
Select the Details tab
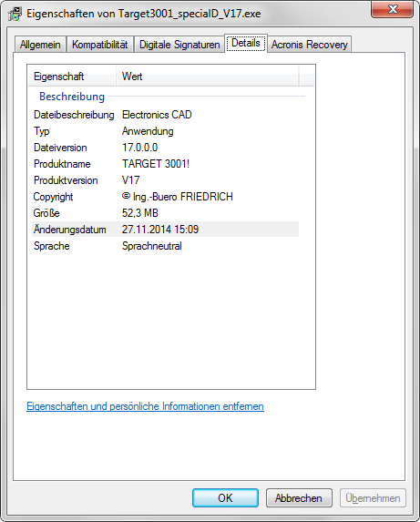coord(246,43)
